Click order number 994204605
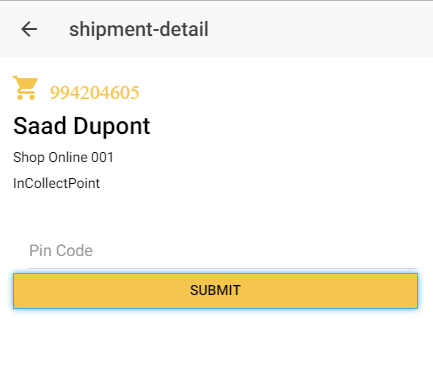The width and height of the screenshot is (433, 380). tap(94, 93)
